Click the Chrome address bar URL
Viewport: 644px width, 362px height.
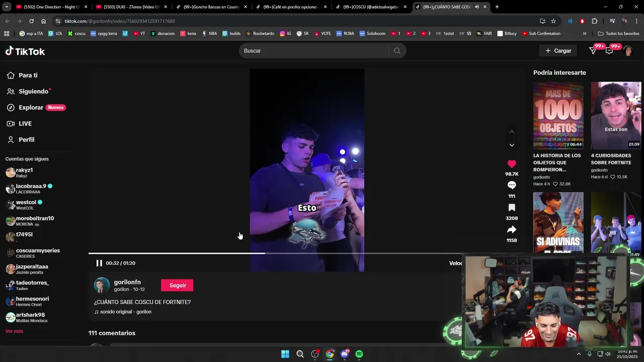pos(120,21)
